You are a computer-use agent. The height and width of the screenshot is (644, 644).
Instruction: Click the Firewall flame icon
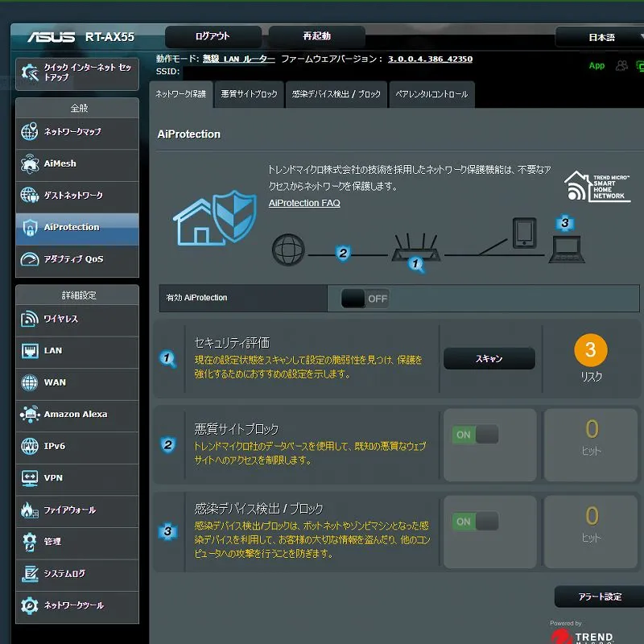(x=29, y=510)
